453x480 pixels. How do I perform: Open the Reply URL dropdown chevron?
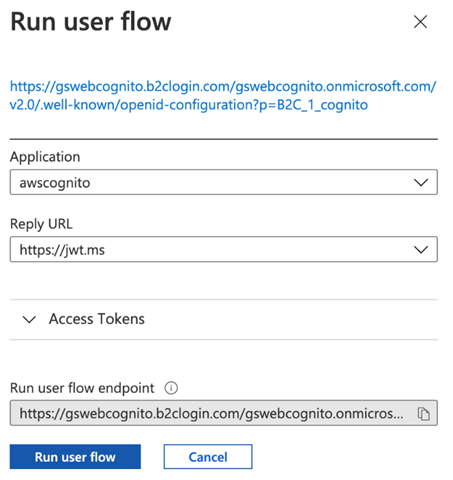[x=421, y=250]
